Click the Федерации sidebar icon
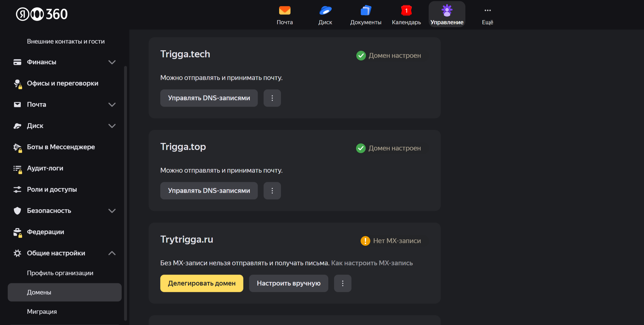The width and height of the screenshot is (644, 325). [17, 232]
